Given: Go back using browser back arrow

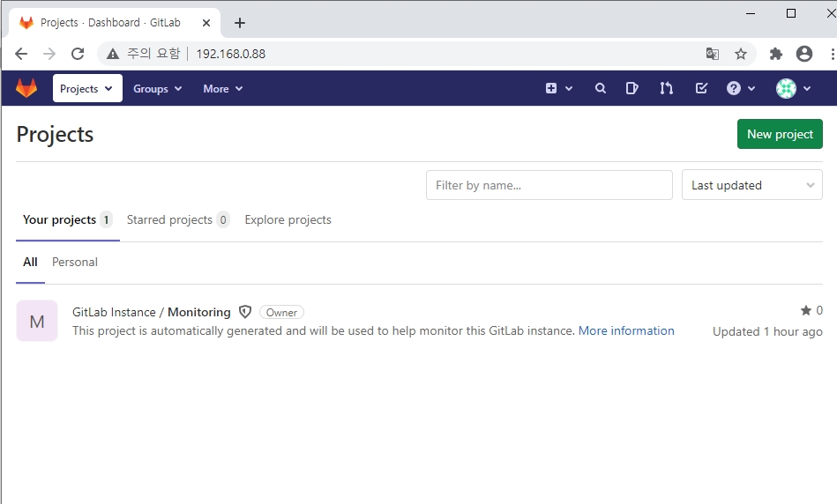Looking at the screenshot, I should 21,54.
